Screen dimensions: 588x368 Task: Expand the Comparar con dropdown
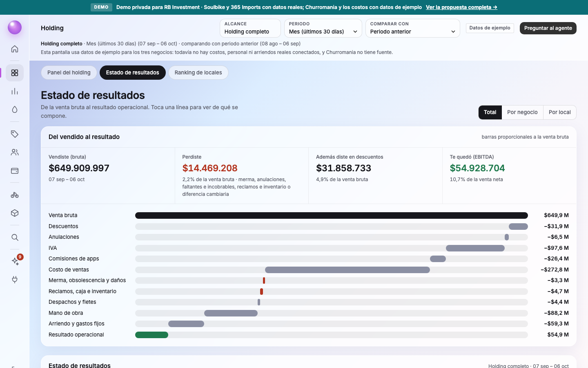[x=412, y=28]
